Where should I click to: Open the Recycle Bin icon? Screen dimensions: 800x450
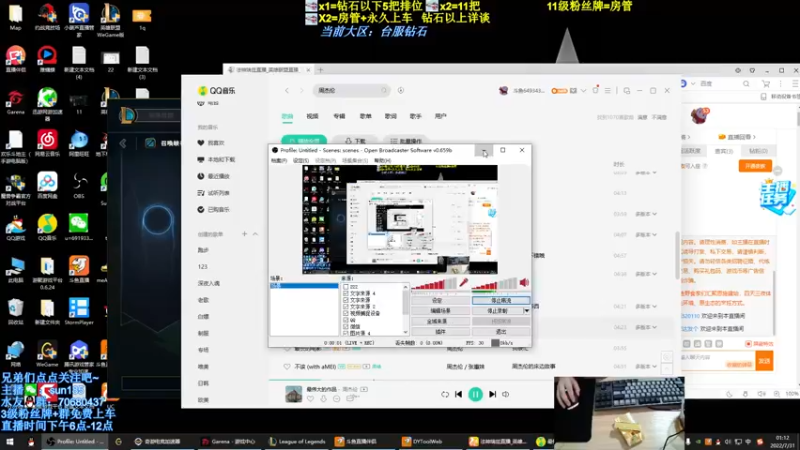pyautogui.click(x=15, y=311)
